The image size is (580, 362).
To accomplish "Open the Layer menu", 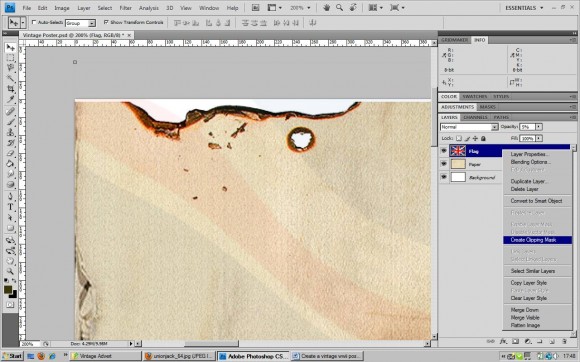I will pos(84,8).
